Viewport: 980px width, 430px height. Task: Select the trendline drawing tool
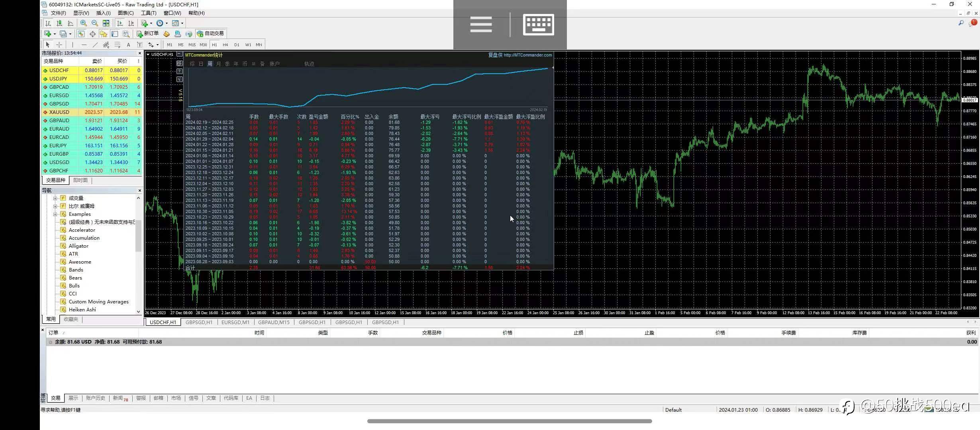tap(95, 45)
